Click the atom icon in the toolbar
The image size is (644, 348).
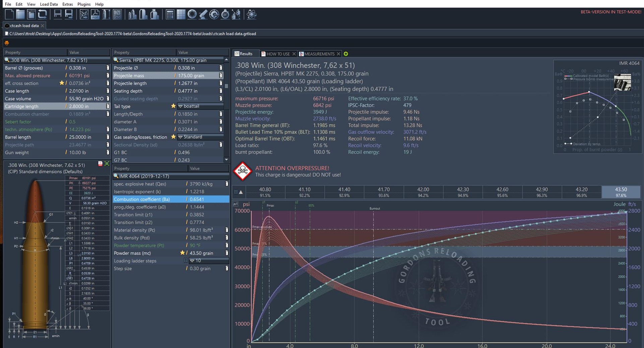click(251, 14)
